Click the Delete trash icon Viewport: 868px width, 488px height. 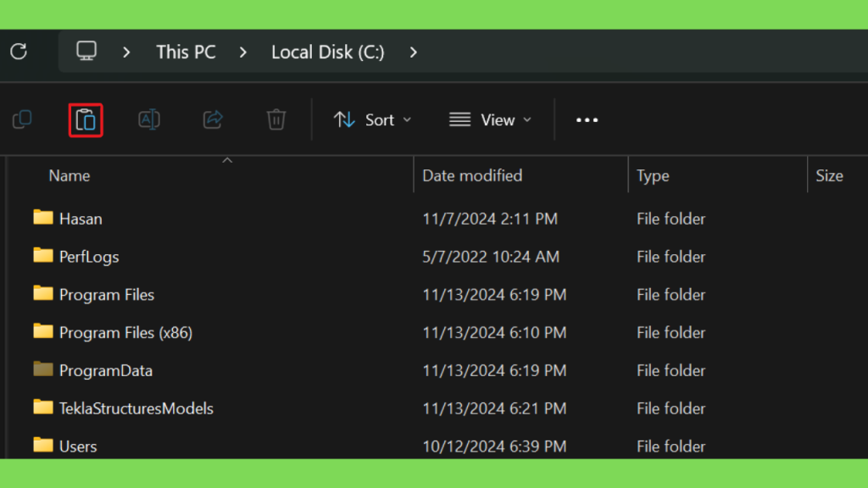pos(276,119)
